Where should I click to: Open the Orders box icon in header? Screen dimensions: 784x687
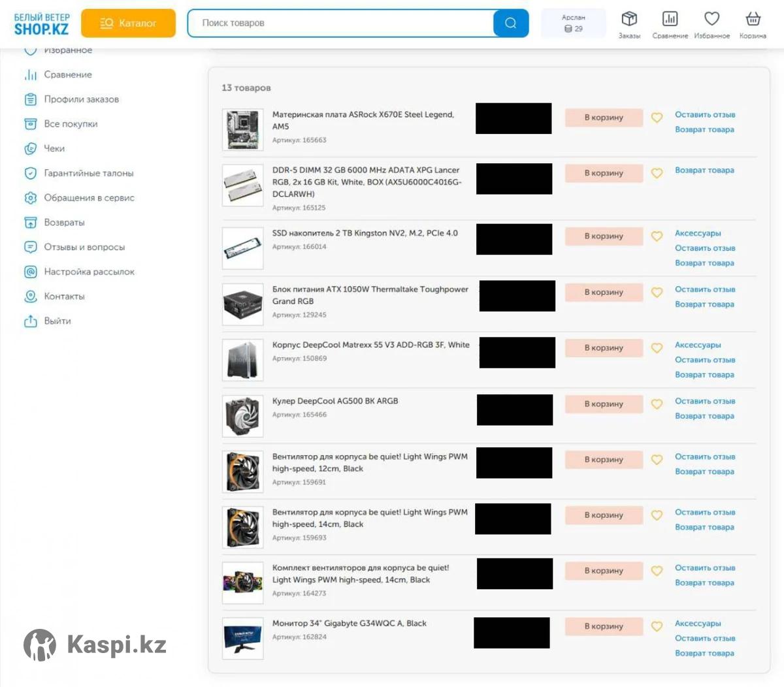[x=629, y=20]
